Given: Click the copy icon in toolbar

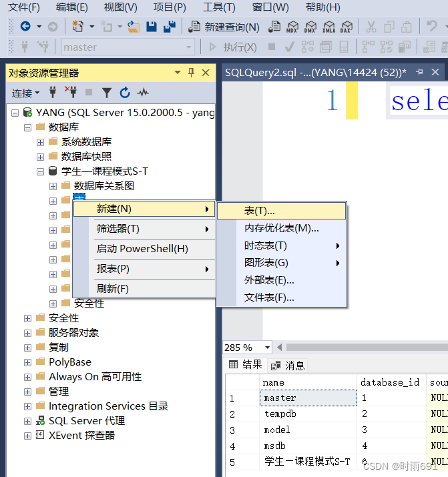Looking at the screenshot, I should (389, 27).
